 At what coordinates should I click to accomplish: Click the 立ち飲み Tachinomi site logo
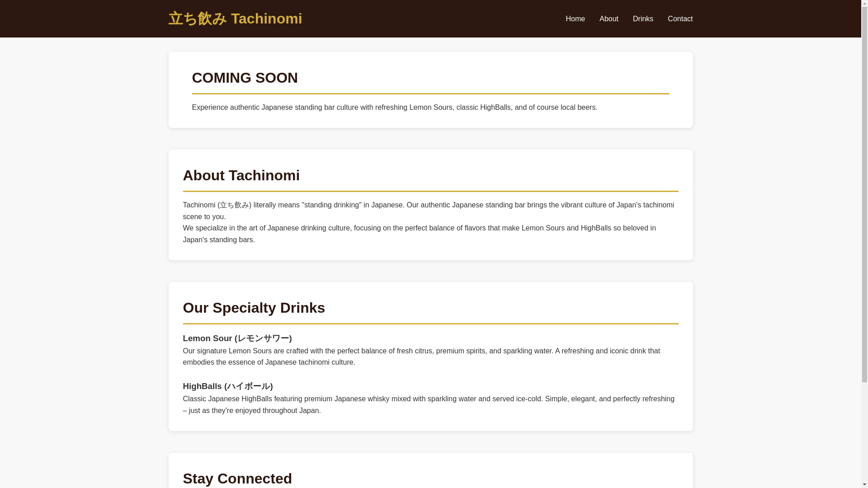235,19
